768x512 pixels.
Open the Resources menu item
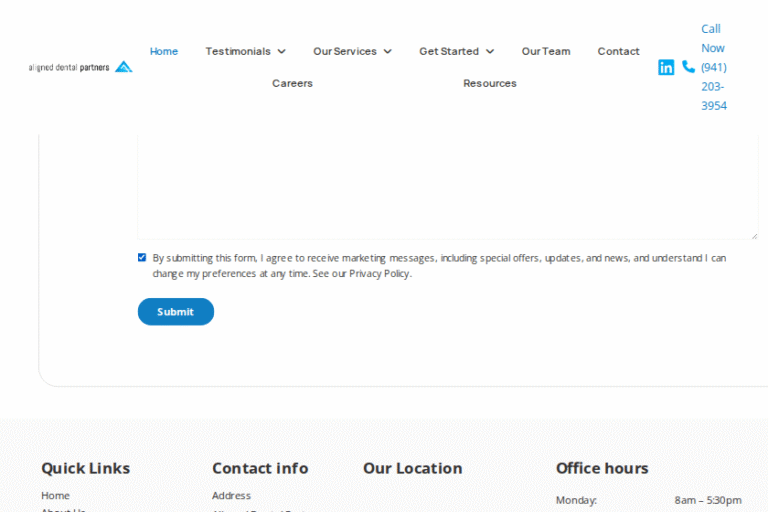click(490, 83)
